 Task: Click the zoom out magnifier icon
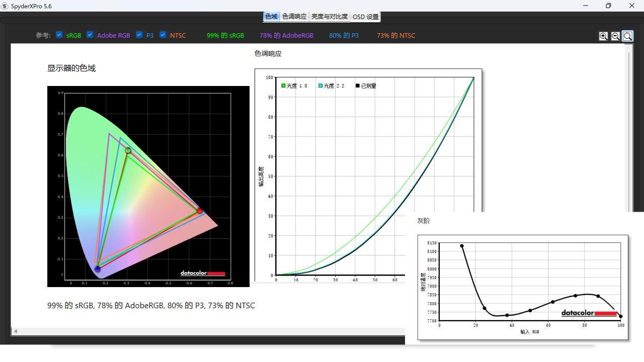615,36
